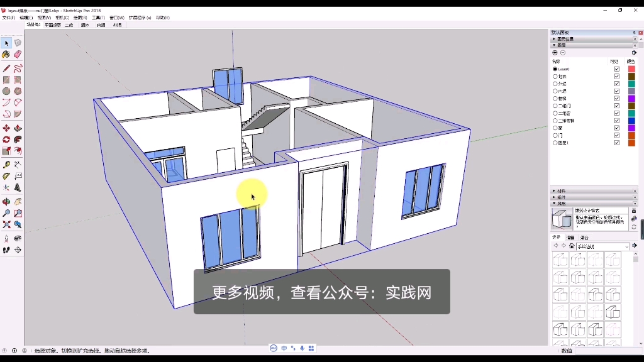Select the Orbit navigation tool
Image resolution: width=644 pixels, height=362 pixels.
(6, 202)
